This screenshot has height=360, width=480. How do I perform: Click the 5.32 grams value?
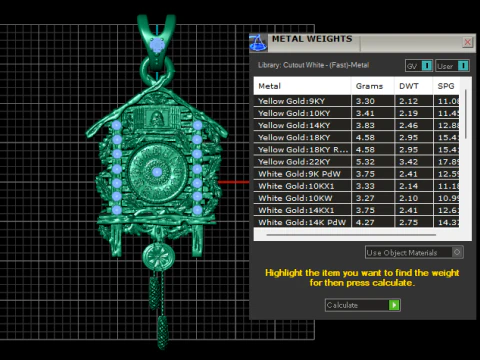point(365,162)
